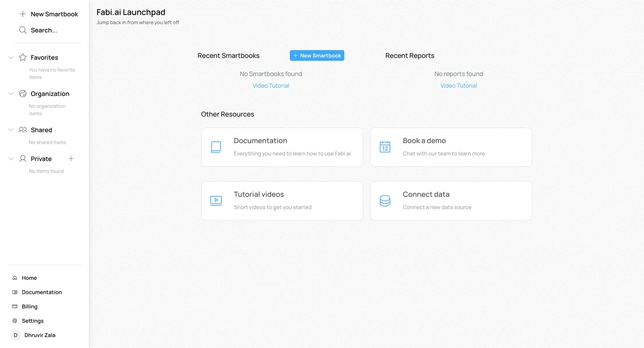Click the Book a demo calendar icon
Screen dimensions: 644x348
tap(385, 147)
